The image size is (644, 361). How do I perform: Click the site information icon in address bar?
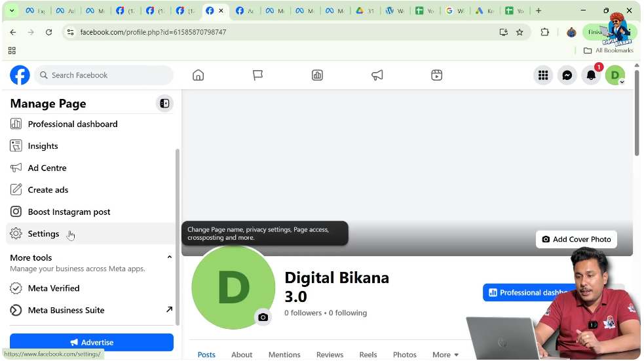coord(71,32)
